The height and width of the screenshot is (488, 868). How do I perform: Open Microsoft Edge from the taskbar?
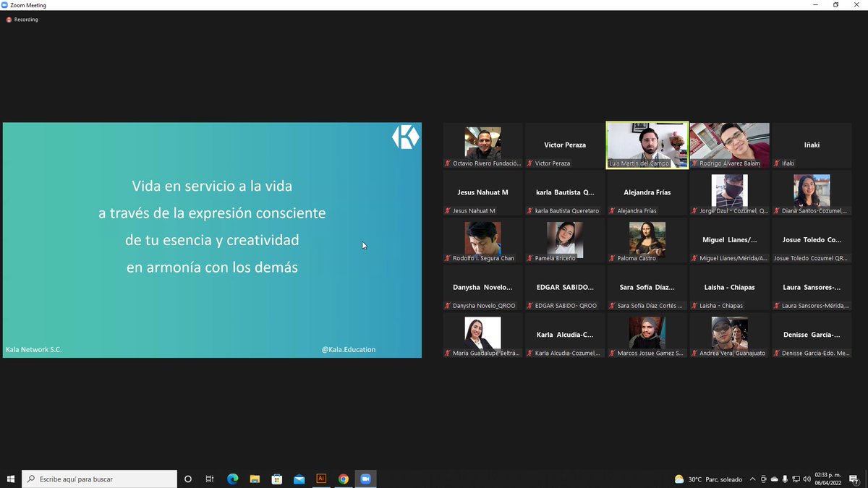(232, 479)
